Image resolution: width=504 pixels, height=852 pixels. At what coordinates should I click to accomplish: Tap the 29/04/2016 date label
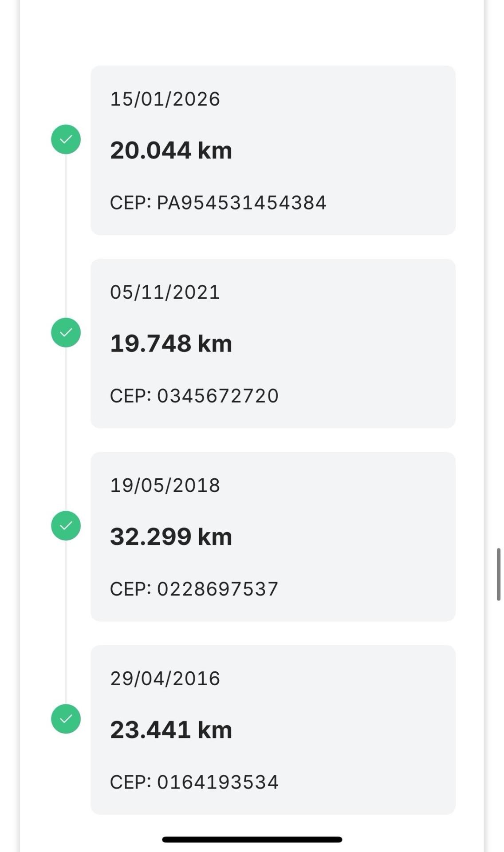[165, 678]
